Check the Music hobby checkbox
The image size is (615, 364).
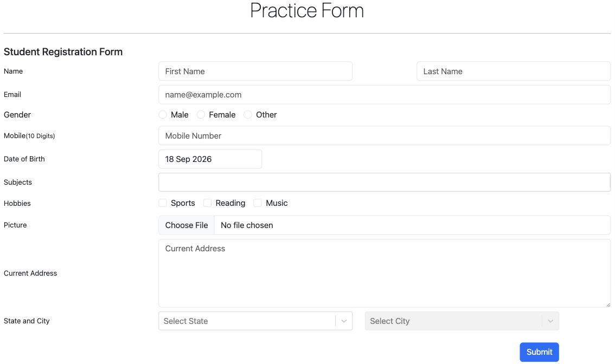click(258, 203)
